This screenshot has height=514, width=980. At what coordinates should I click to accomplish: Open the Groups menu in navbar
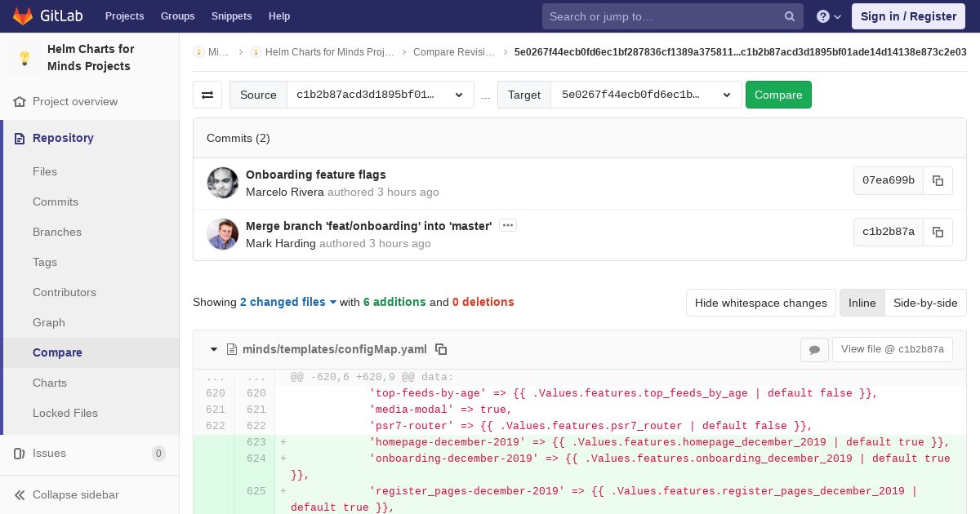coord(177,16)
